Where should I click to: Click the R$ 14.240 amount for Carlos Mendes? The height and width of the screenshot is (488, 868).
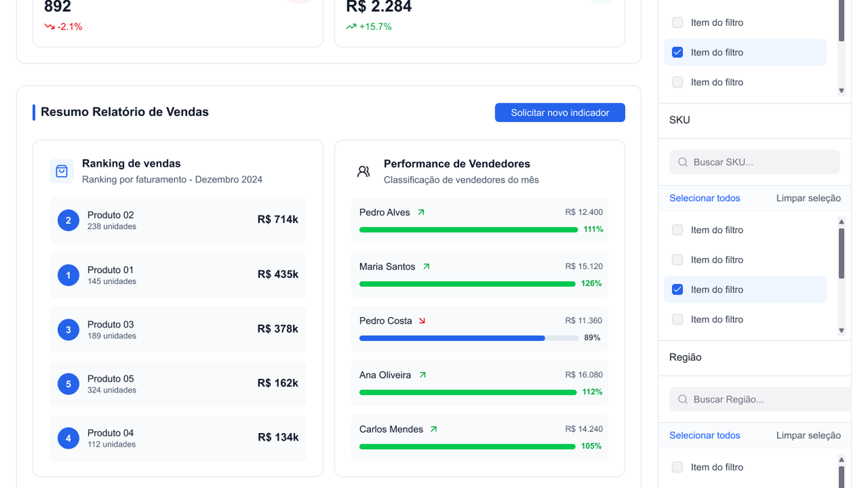pyautogui.click(x=584, y=429)
